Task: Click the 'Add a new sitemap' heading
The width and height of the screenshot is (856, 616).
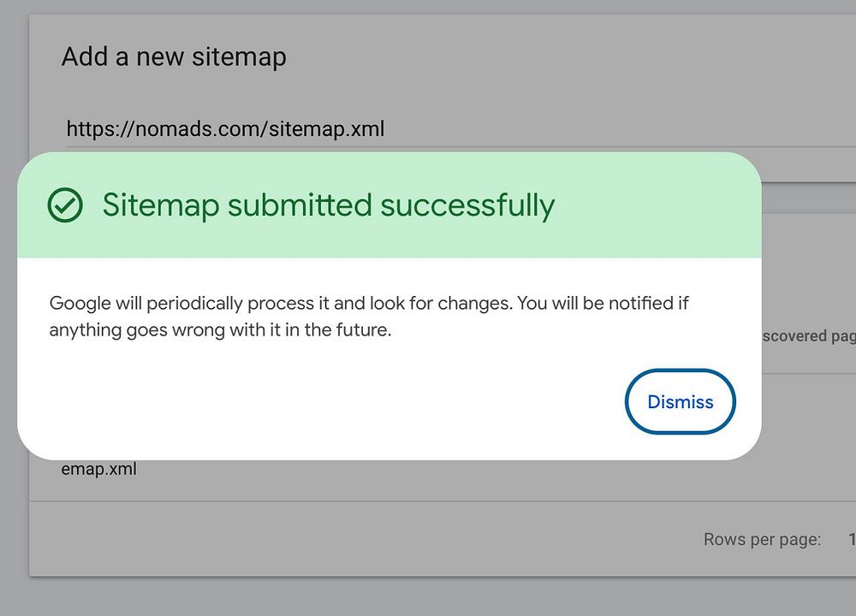Action: coord(174,56)
